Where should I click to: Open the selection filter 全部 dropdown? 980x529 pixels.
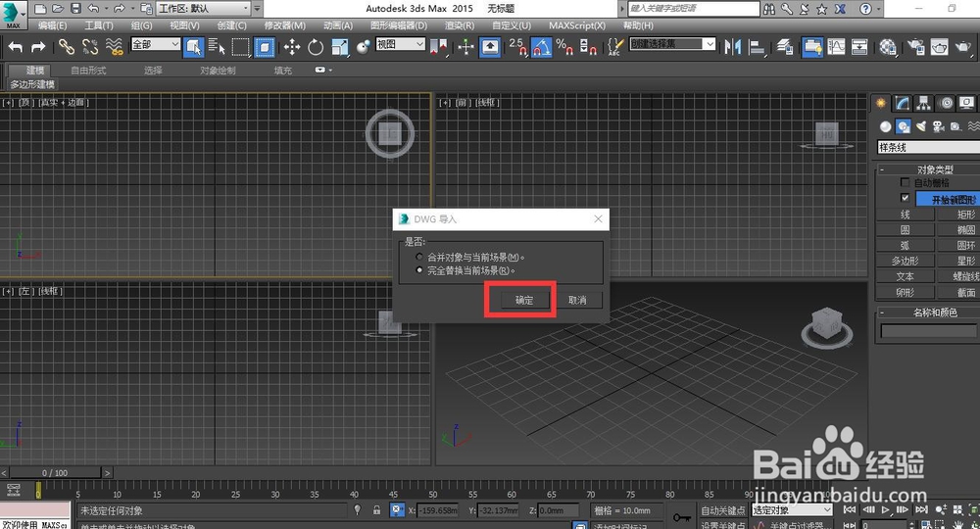click(156, 44)
